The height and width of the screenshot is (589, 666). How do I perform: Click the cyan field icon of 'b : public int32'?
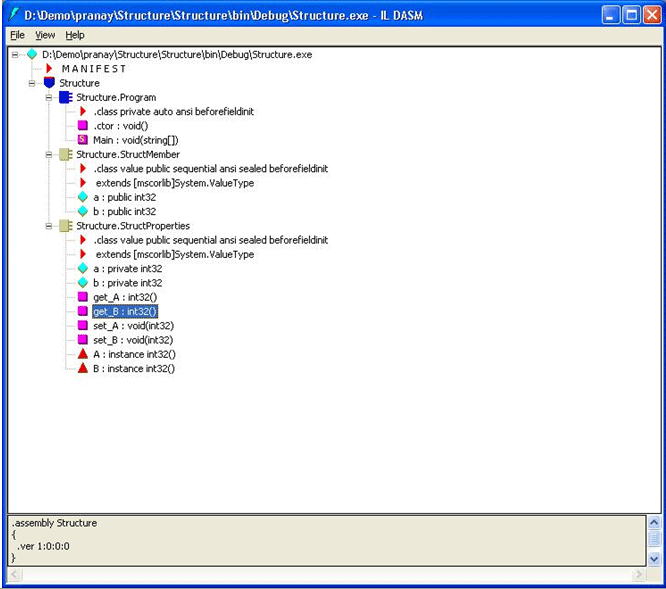click(83, 211)
